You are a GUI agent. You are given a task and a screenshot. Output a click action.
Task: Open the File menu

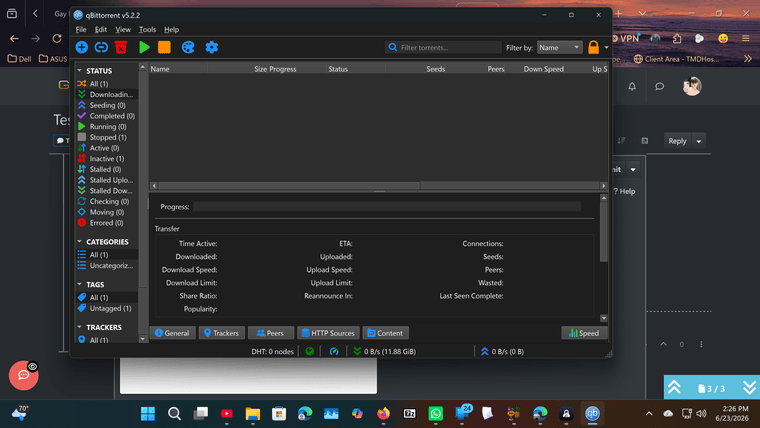click(x=81, y=30)
